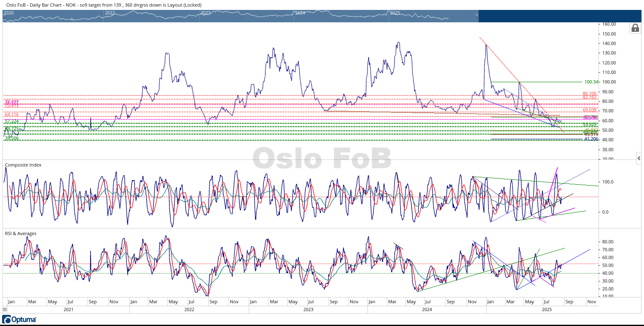This screenshot has width=644, height=326.
Task: Expand the side panel with the left chevron
Action: click(639, 158)
